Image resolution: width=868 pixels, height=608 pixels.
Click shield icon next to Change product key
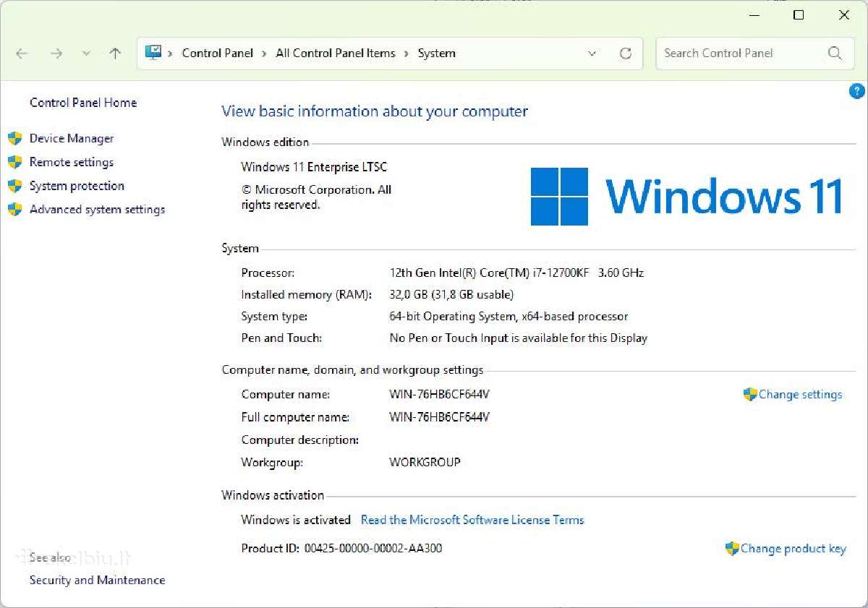click(x=732, y=549)
